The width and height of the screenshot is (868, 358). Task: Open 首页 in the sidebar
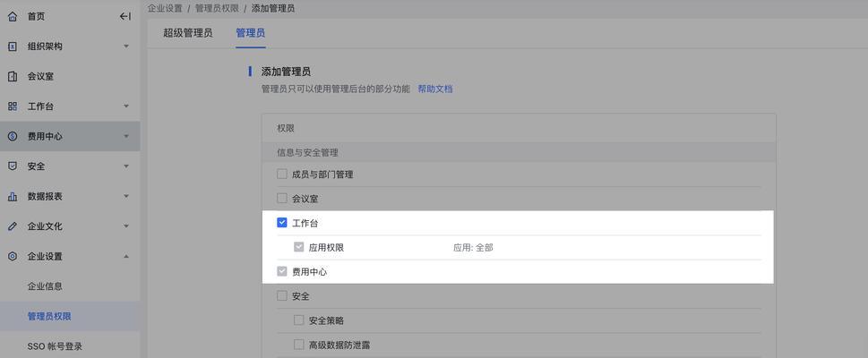point(36,17)
